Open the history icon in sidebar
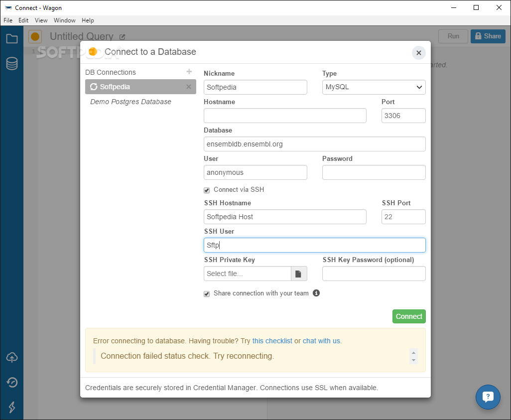Screen dimensions: 511x420 [12, 382]
